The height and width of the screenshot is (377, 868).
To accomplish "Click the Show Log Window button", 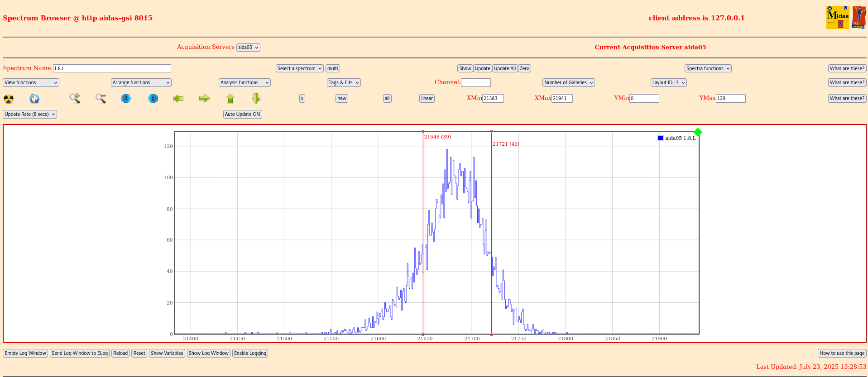I will [209, 353].
